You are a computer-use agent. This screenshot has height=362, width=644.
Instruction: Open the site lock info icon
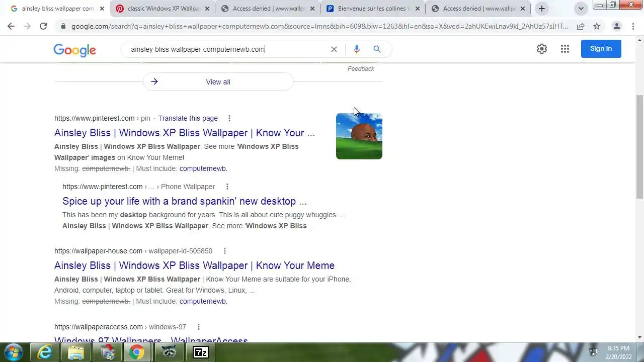[63, 26]
